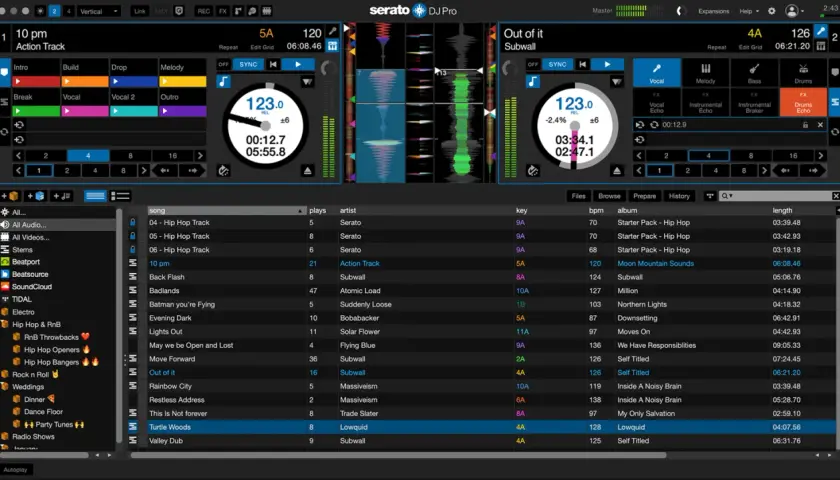
Task: Open the settings gear icon
Action: coord(771,11)
